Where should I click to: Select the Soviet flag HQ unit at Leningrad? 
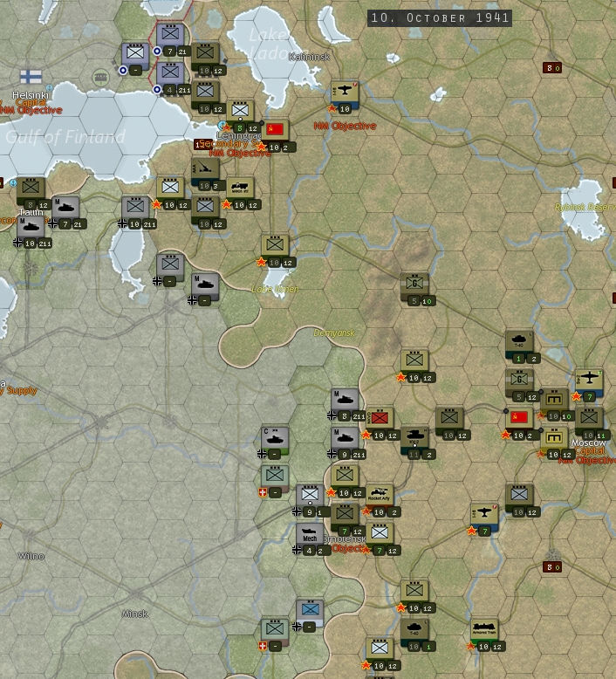click(x=275, y=130)
